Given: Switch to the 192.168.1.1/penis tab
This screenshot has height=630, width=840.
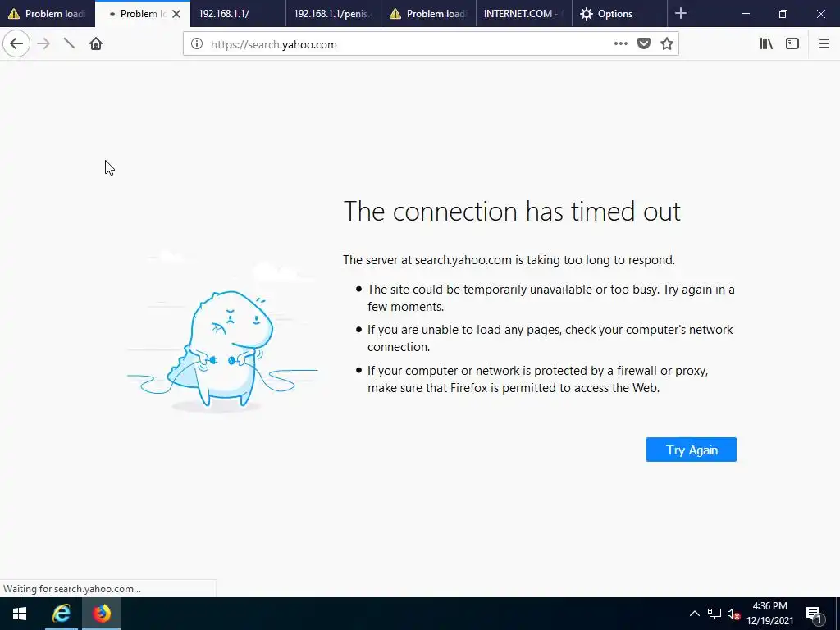Looking at the screenshot, I should coord(333,14).
